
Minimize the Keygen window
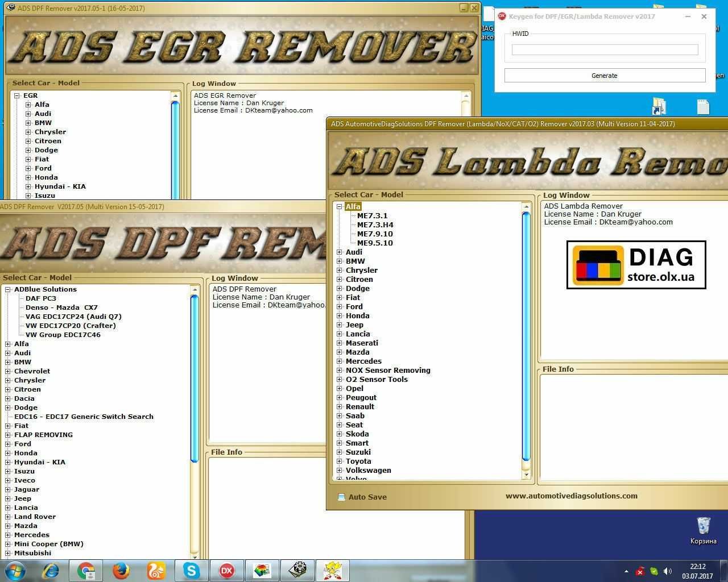pos(688,16)
